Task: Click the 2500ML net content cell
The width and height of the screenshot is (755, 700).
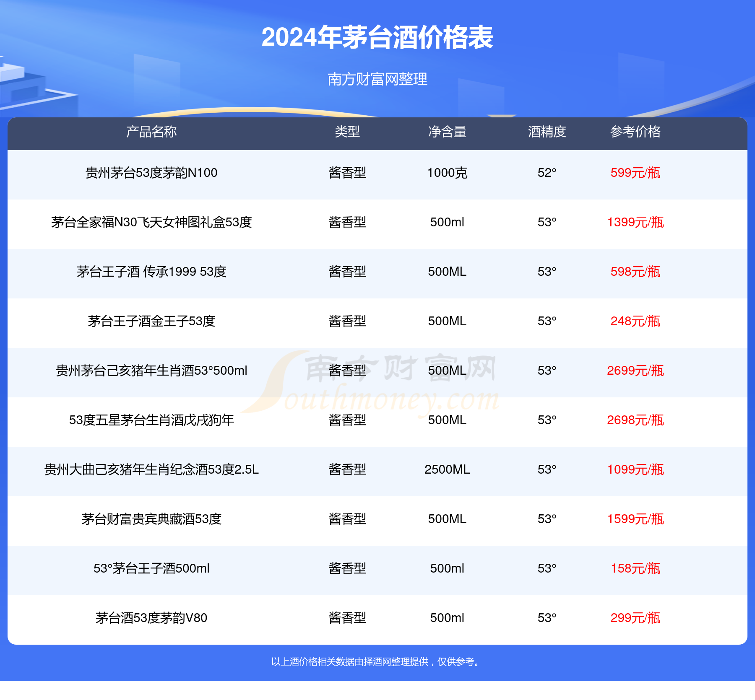Action: click(x=447, y=469)
